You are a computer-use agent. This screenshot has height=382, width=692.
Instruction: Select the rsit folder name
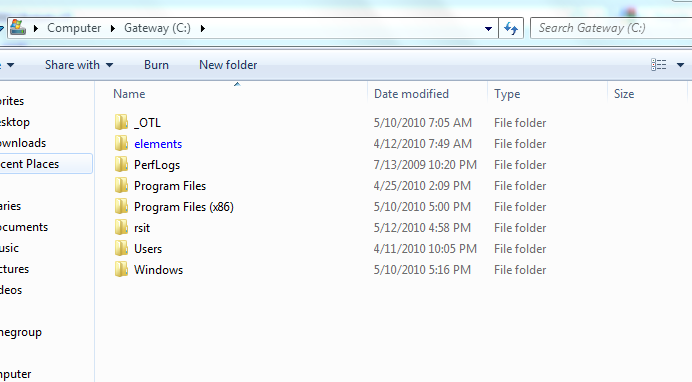(142, 228)
